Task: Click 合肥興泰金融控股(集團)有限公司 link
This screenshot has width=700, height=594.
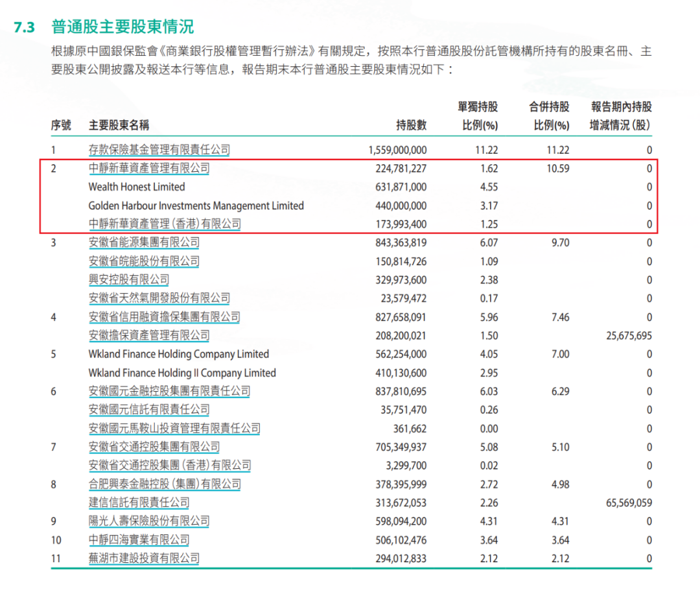Action: coord(165,484)
